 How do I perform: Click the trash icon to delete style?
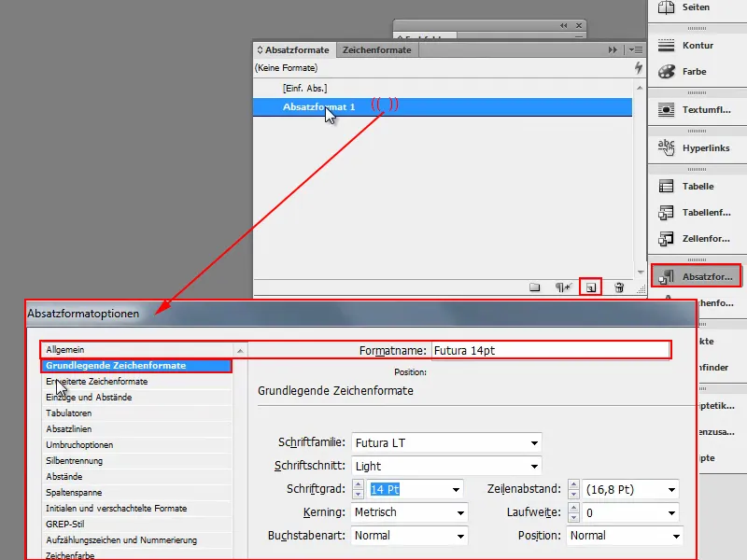pos(619,287)
